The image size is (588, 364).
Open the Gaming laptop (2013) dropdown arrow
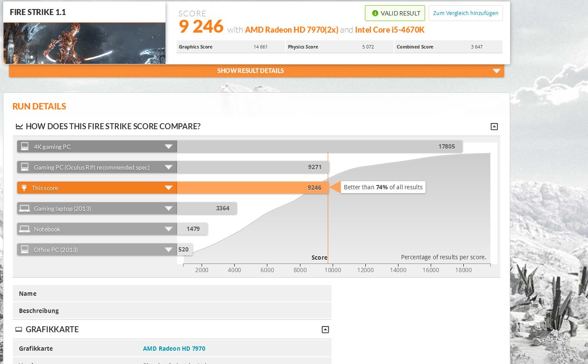[168, 209]
